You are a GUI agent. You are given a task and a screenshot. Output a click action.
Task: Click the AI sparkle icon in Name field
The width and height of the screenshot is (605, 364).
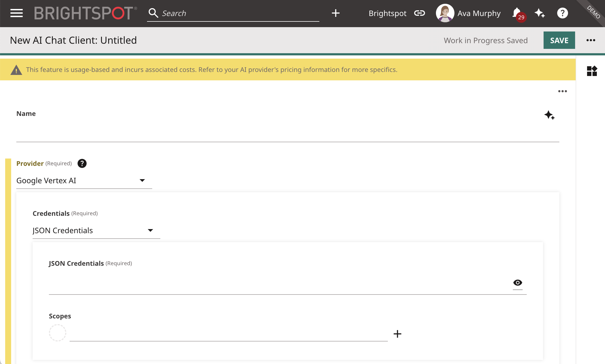(x=549, y=115)
